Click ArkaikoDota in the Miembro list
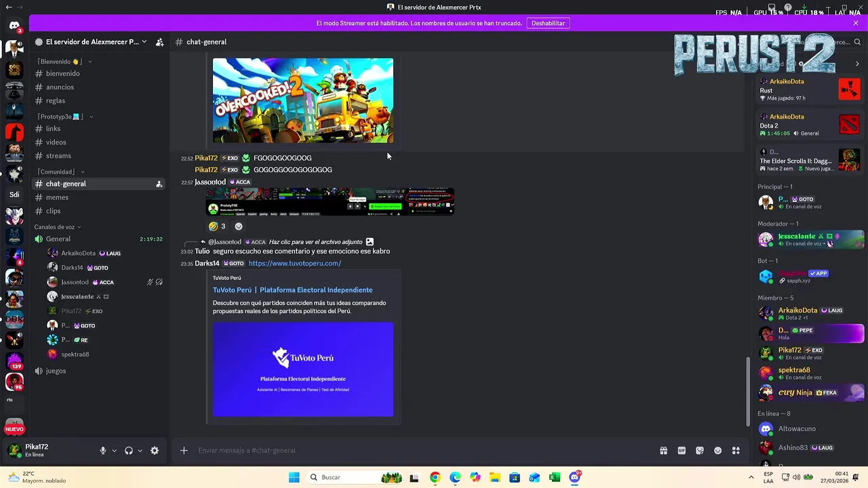This screenshot has height=488, width=868. [797, 310]
